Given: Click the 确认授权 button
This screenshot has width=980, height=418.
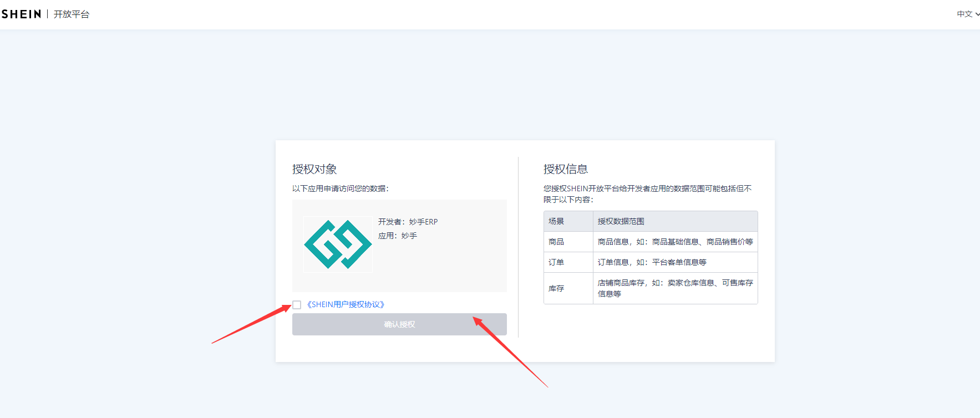Looking at the screenshot, I should click(x=399, y=324).
